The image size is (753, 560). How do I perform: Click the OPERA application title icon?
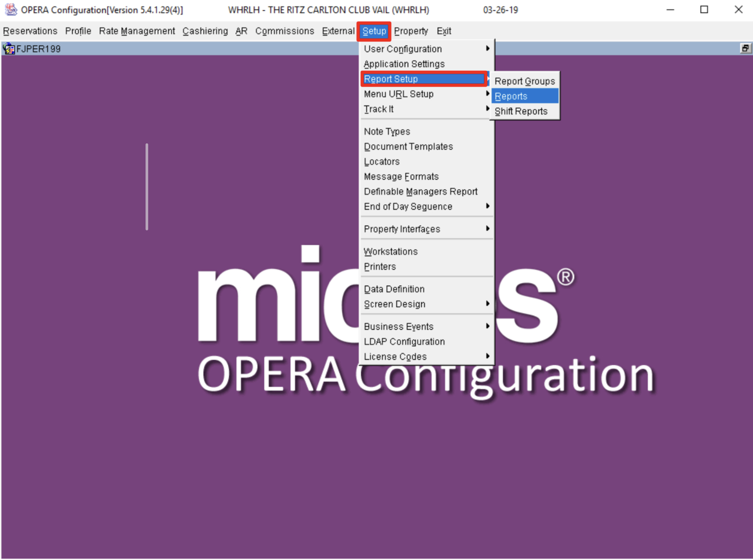point(11,9)
